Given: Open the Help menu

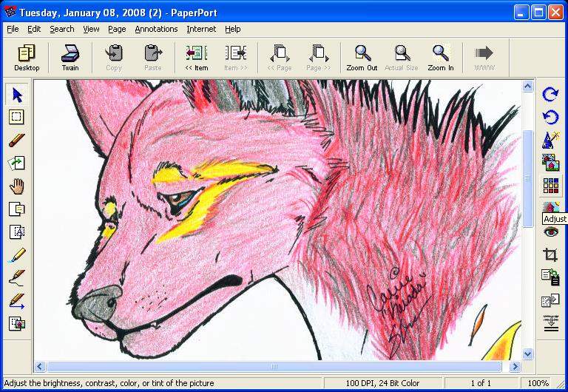Looking at the screenshot, I should point(232,29).
